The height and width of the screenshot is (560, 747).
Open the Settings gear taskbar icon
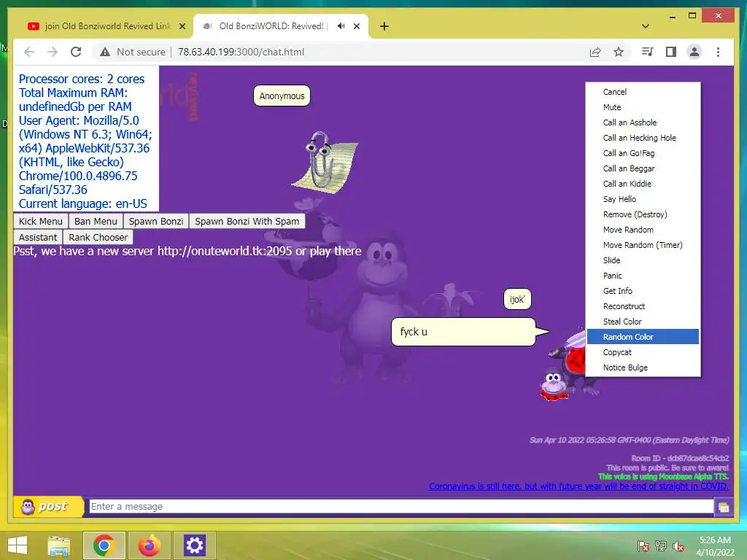[x=194, y=545]
